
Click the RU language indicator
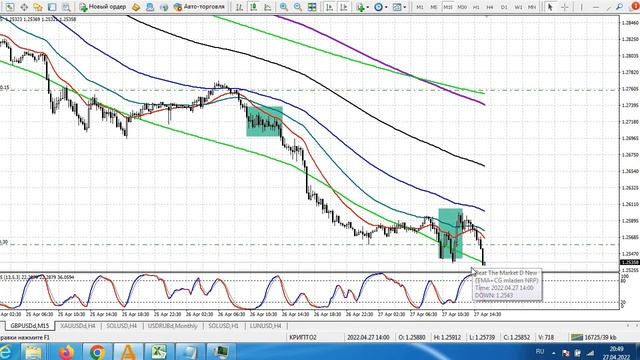540,351
